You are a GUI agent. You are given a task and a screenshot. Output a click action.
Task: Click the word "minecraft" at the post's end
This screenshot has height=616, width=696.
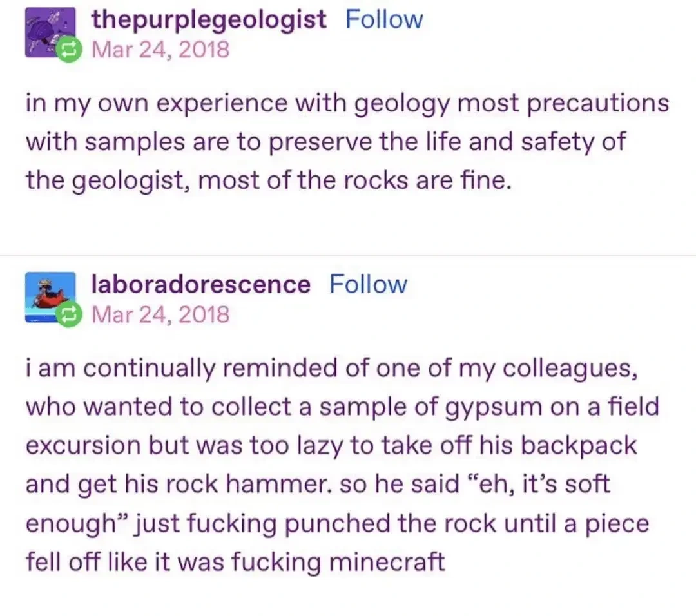coord(387,562)
